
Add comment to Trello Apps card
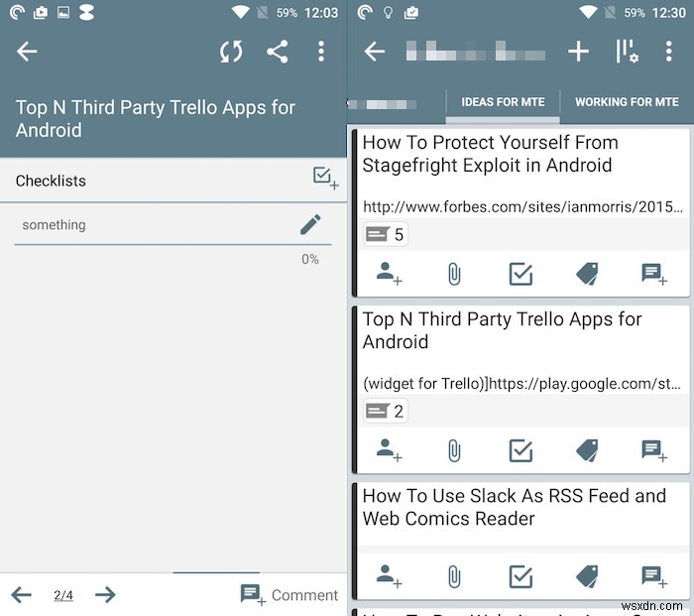[x=654, y=450]
